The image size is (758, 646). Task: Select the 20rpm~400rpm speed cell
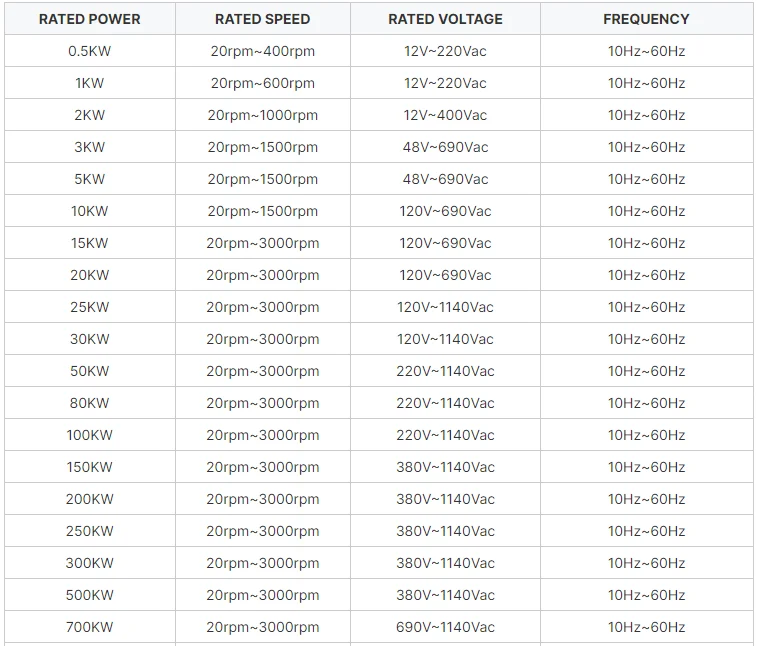point(262,51)
